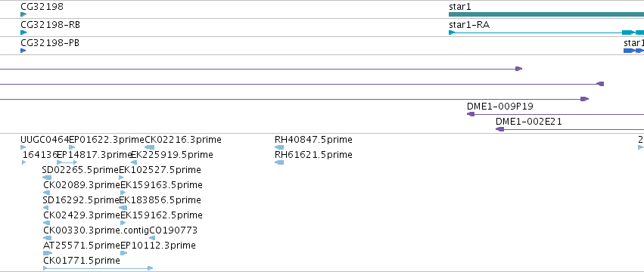This screenshot has width=644, height=272.
Task: Click the EP10112.3prime EST arrow
Action: pos(123,253)
